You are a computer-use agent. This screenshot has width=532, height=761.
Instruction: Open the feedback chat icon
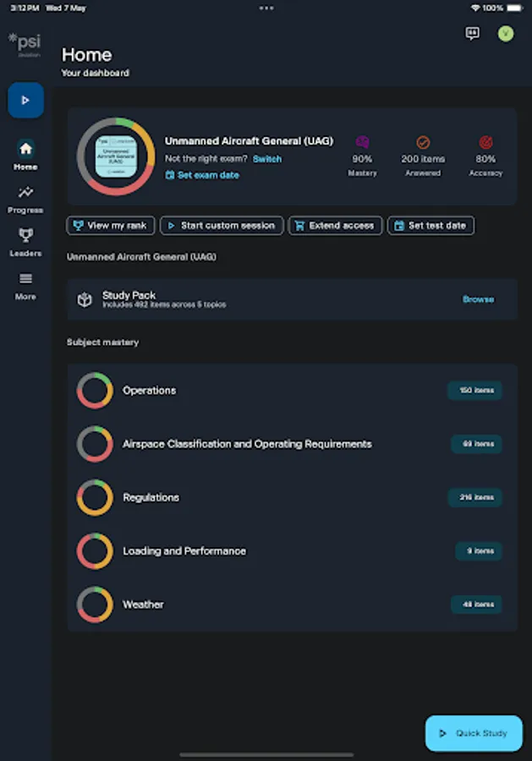pyautogui.click(x=472, y=34)
